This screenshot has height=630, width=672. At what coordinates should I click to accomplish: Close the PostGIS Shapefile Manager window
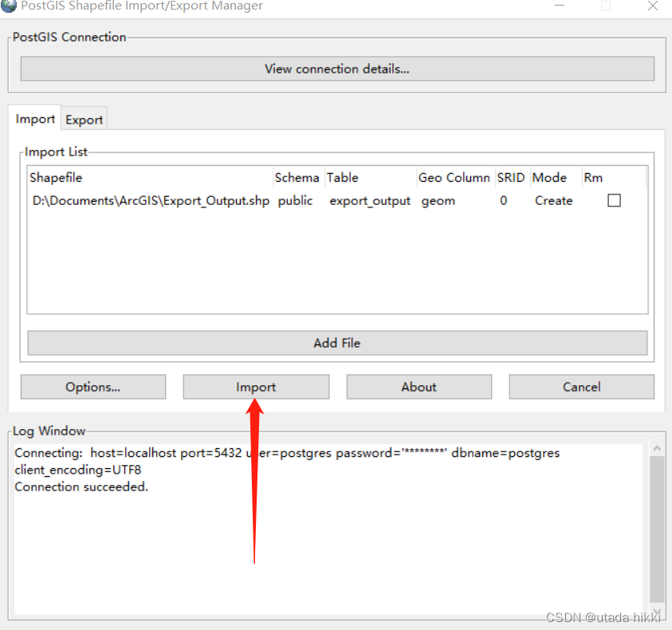653,6
